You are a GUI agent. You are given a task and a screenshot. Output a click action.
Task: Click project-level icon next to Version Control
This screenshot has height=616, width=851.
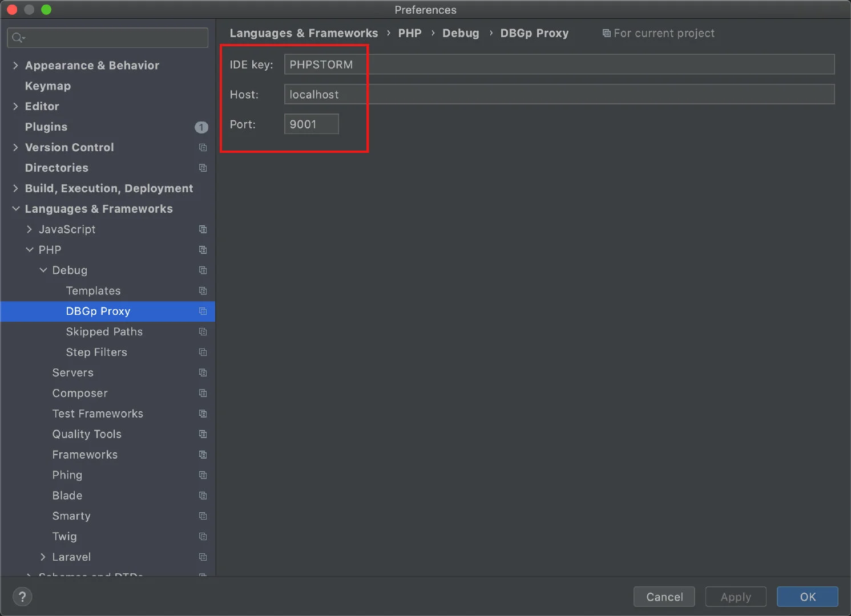(x=203, y=147)
